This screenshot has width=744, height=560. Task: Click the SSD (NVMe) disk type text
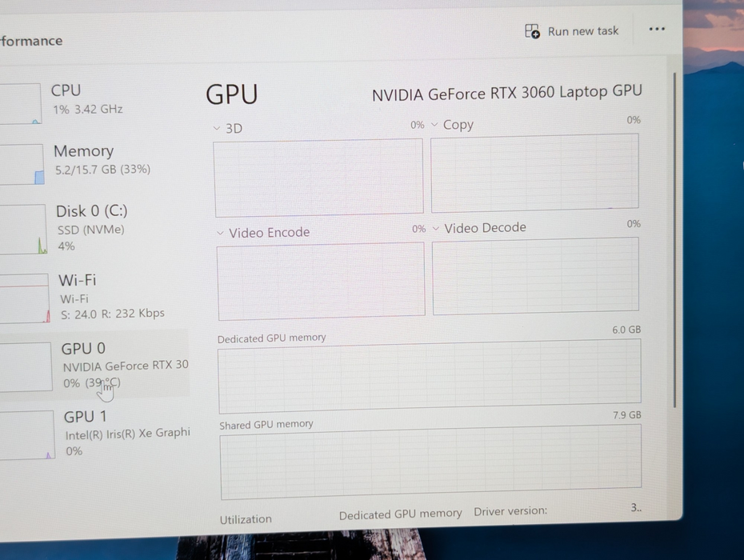(90, 230)
